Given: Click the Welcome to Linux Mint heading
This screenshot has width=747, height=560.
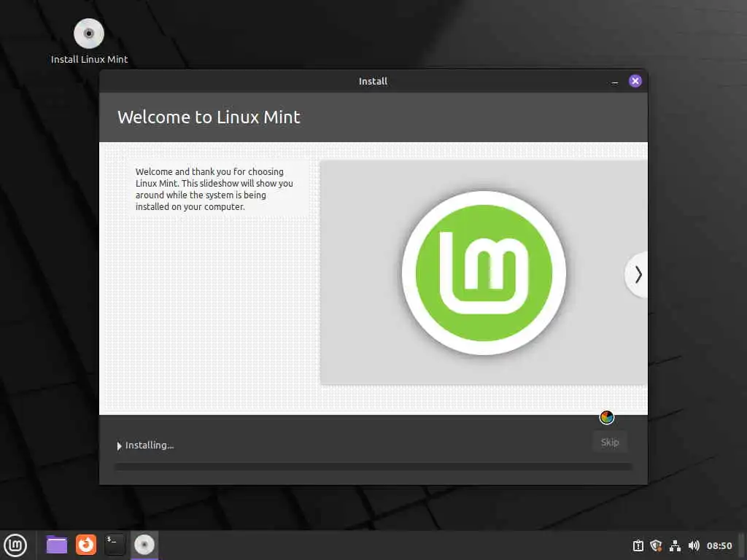Looking at the screenshot, I should click(209, 117).
